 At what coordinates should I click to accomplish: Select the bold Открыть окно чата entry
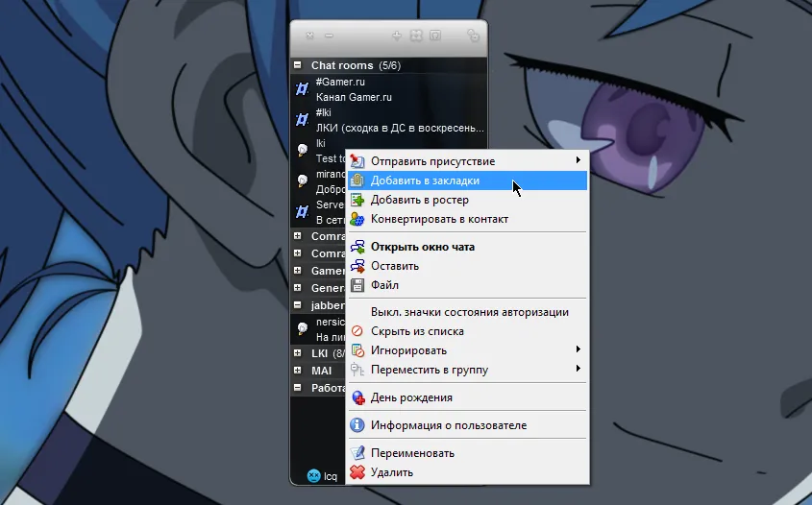[x=467, y=247]
